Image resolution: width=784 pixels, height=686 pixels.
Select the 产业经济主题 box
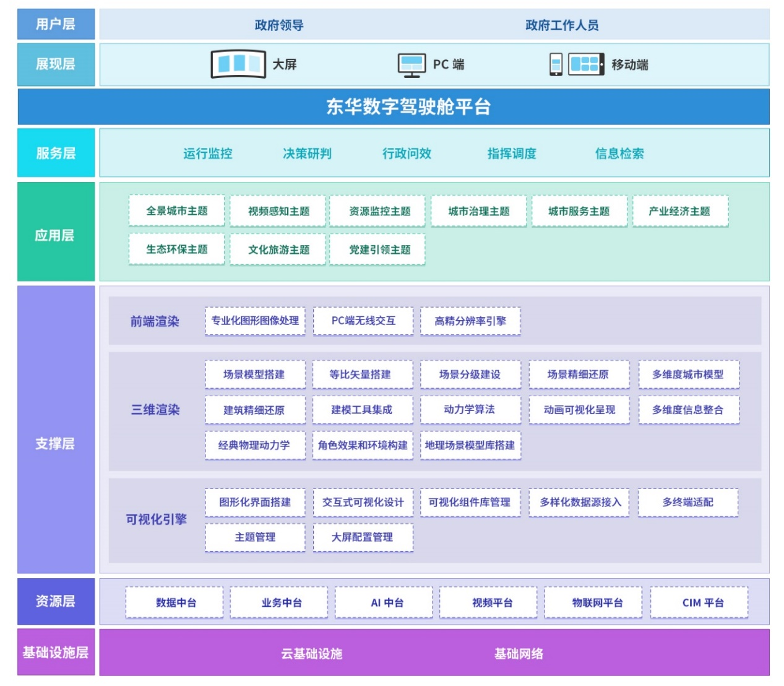[679, 211]
